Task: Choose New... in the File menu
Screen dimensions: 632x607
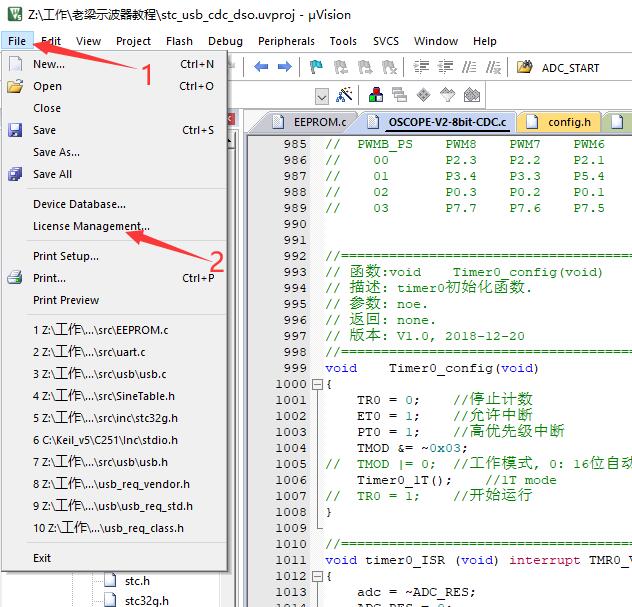Action: click(114, 64)
